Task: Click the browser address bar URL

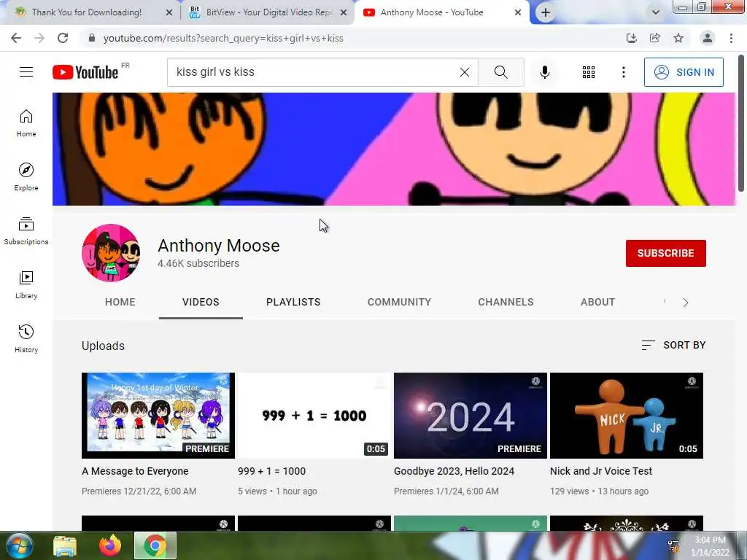Action: tap(223, 38)
